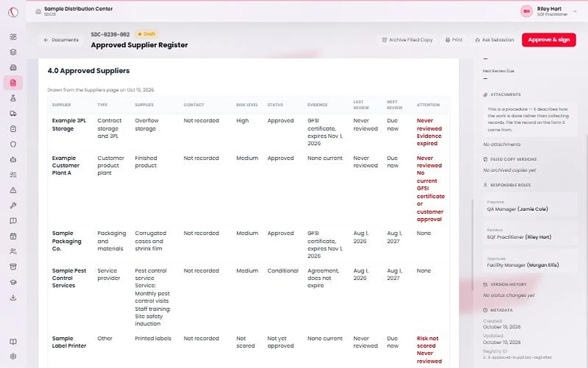The image size is (588, 368).
Task: Click the Draft status badge
Action: pyautogui.click(x=147, y=34)
